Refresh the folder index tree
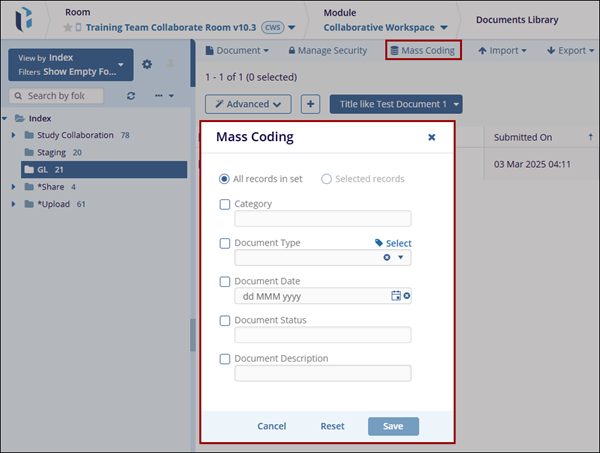The width and height of the screenshot is (600, 453). tap(131, 96)
